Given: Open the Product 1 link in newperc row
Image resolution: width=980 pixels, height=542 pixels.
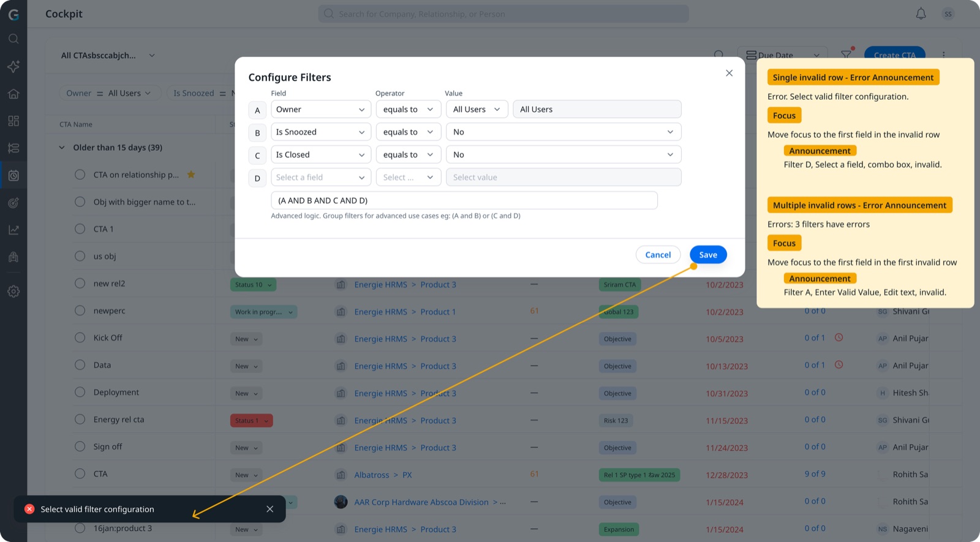Looking at the screenshot, I should 438,312.
